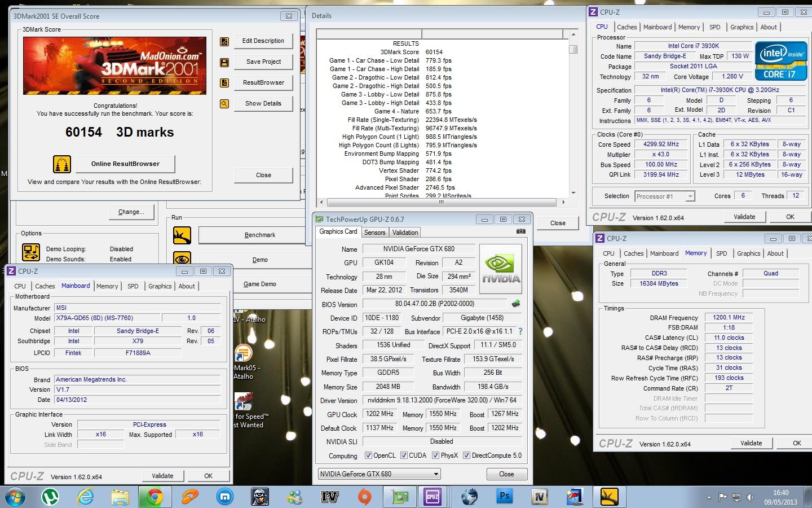This screenshot has height=508, width=812.
Task: Toggle the CUDA checkbox in GPU-Z
Action: pyautogui.click(x=404, y=456)
